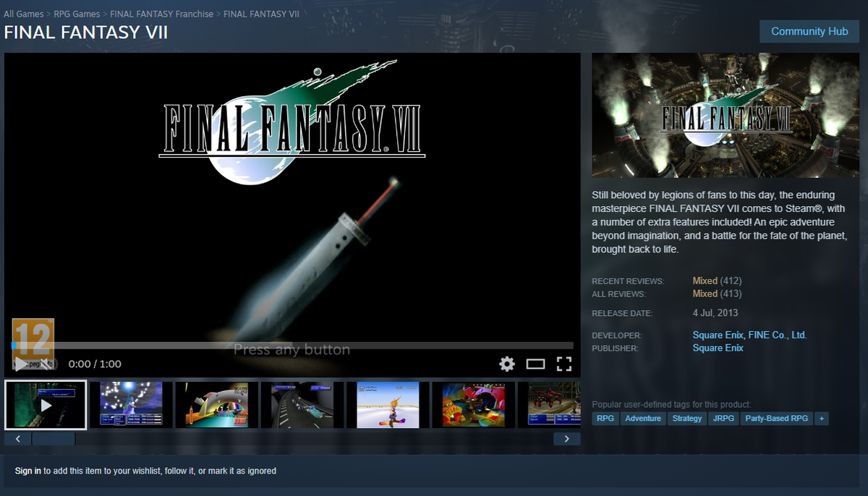The width and height of the screenshot is (868, 496).
Task: Select the Party-Based RPG tag
Action: pos(776,418)
